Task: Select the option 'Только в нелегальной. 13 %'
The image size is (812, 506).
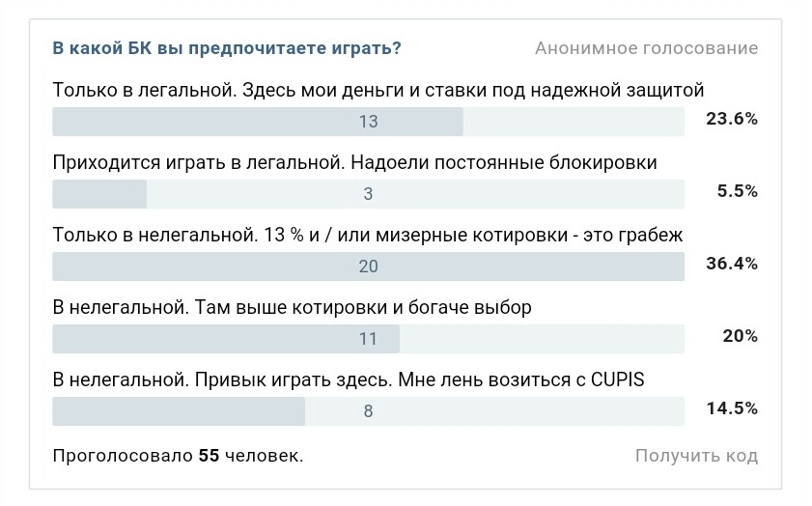Action: pyautogui.click(x=368, y=235)
